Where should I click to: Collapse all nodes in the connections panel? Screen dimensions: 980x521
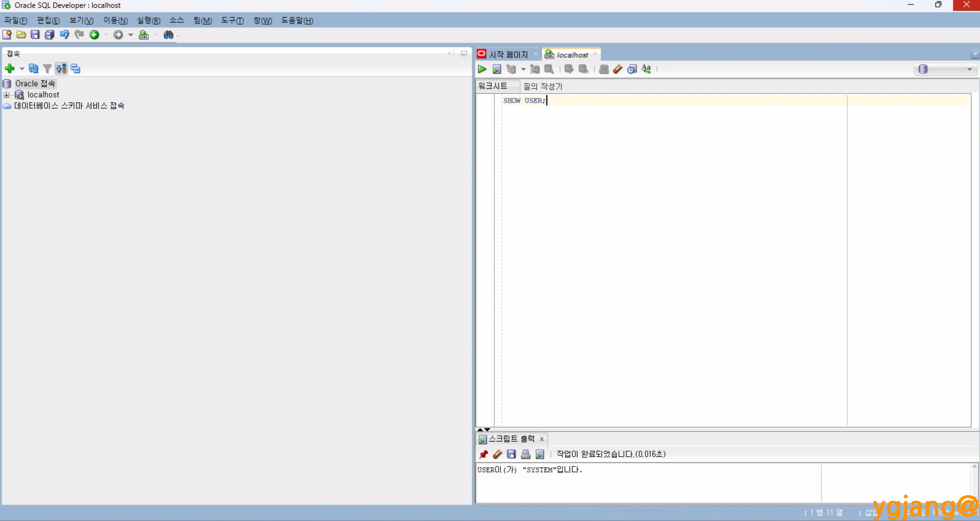point(75,68)
